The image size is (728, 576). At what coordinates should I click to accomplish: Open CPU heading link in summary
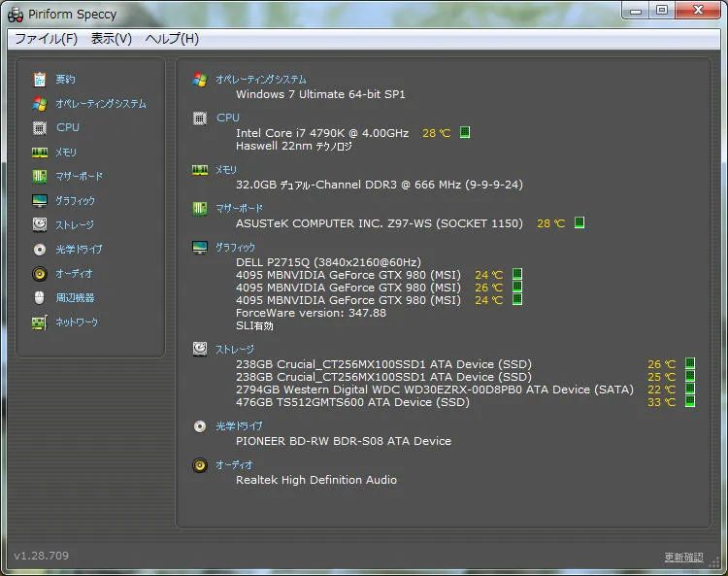(228, 118)
